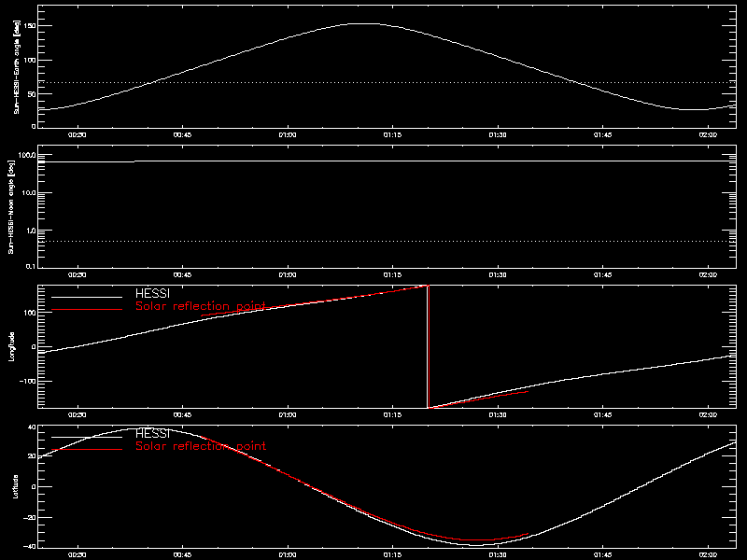
Task: Click the 100 tick on Earth angle axis
Action: pos(30,60)
